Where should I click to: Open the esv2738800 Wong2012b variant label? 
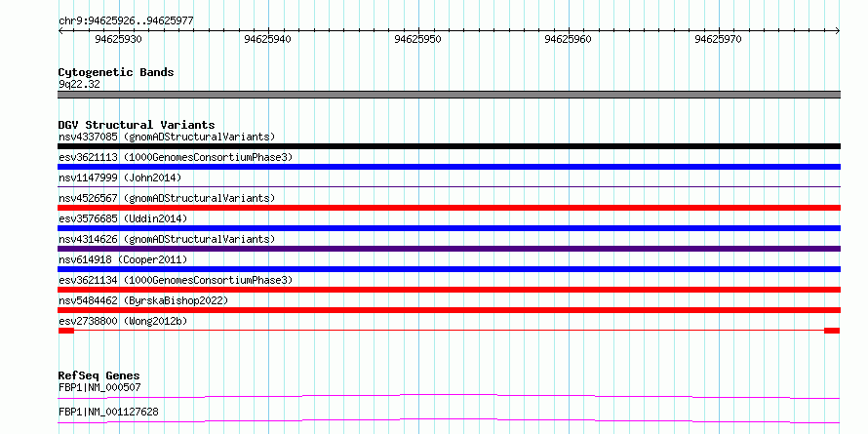[123, 321]
